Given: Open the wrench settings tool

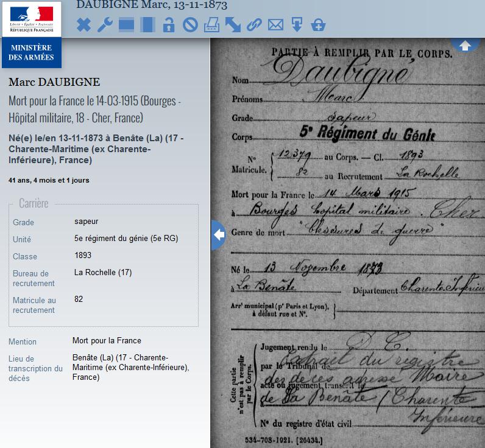Looking at the screenshot, I should tap(105, 25).
